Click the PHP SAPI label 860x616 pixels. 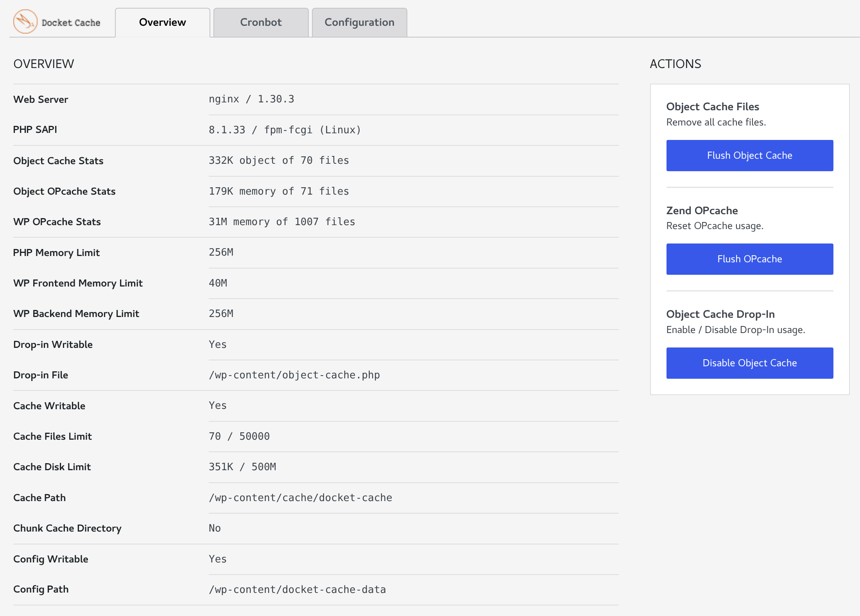tap(35, 130)
